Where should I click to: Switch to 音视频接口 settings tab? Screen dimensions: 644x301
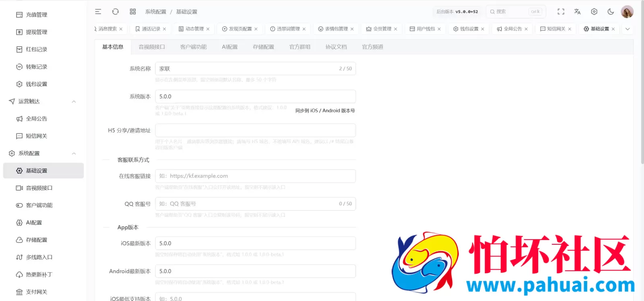[152, 47]
